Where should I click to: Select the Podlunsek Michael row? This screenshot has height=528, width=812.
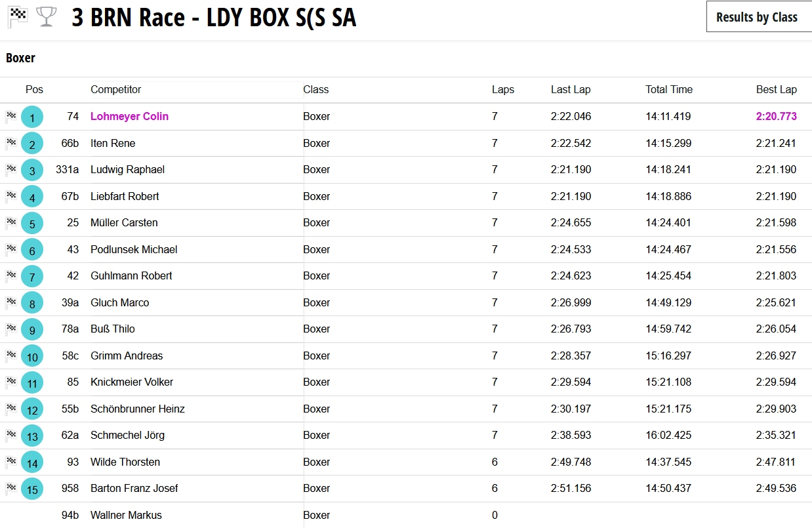tap(134, 249)
